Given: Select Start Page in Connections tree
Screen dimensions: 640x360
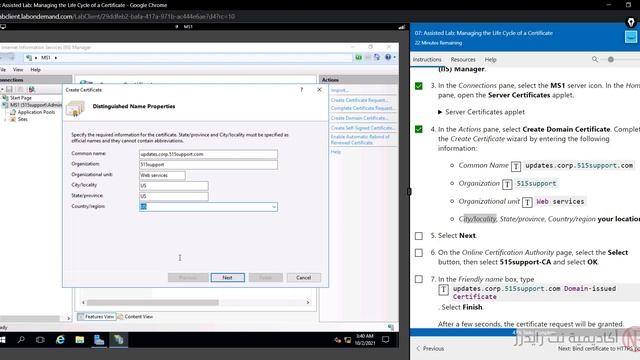Looking at the screenshot, I should point(20,98).
